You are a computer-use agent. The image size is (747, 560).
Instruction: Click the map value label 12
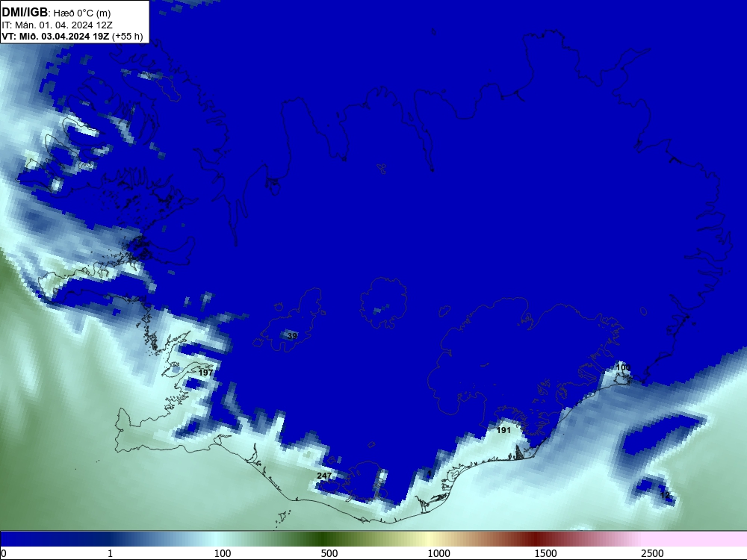(665, 495)
